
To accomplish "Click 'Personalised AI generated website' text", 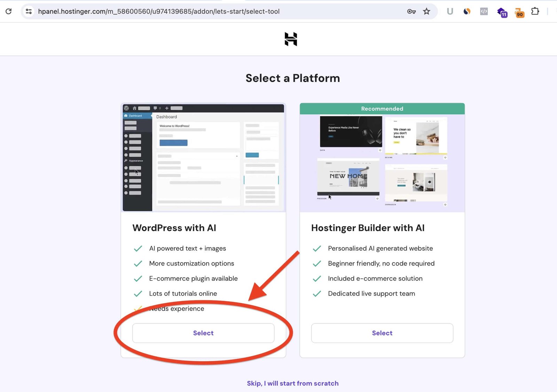I will [x=381, y=248].
